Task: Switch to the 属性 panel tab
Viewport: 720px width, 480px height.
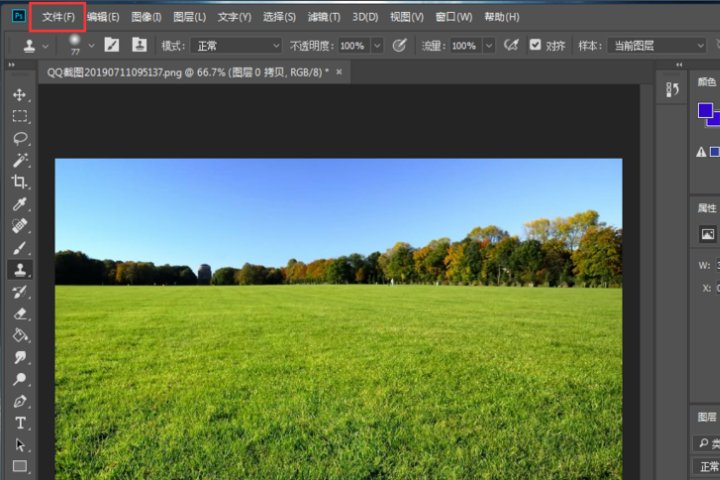Action: pos(707,209)
